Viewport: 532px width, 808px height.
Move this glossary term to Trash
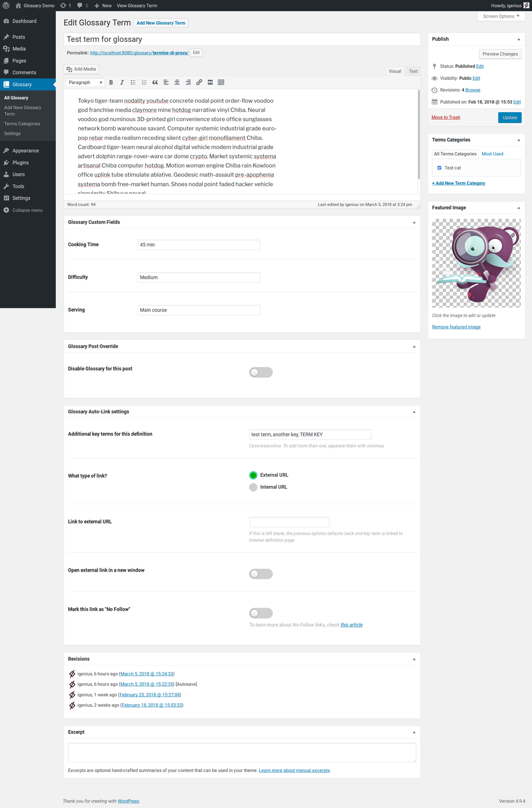click(x=445, y=117)
